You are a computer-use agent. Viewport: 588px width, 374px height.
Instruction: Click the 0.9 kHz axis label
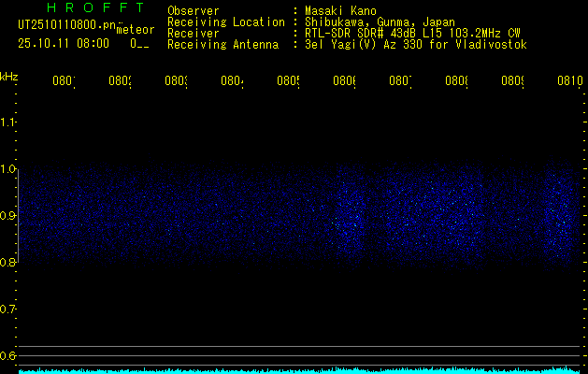pos(8,216)
